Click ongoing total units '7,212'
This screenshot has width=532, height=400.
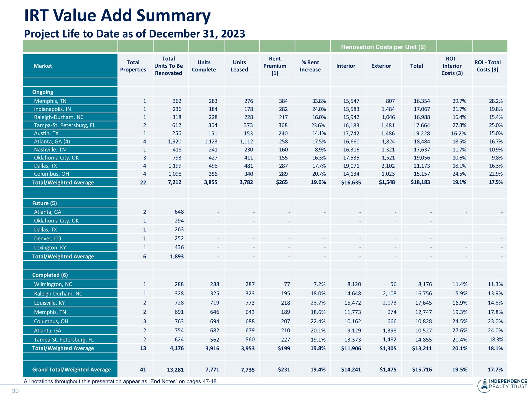[x=175, y=182]
